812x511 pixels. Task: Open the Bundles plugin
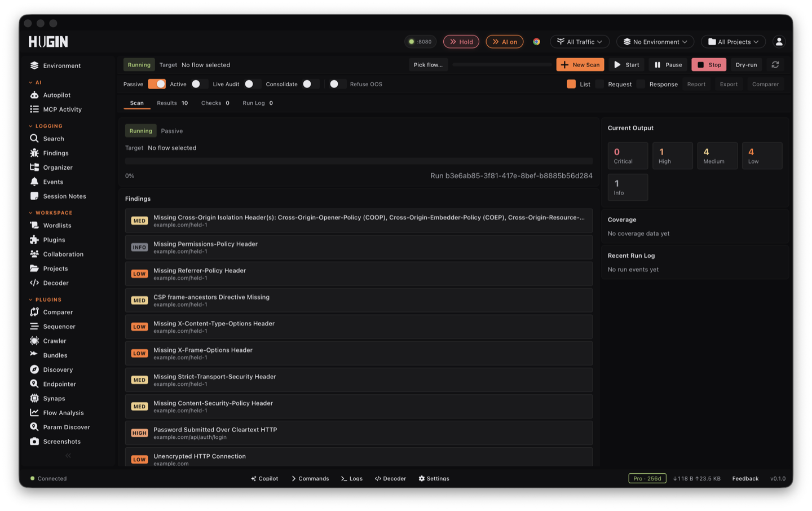tap(48, 355)
